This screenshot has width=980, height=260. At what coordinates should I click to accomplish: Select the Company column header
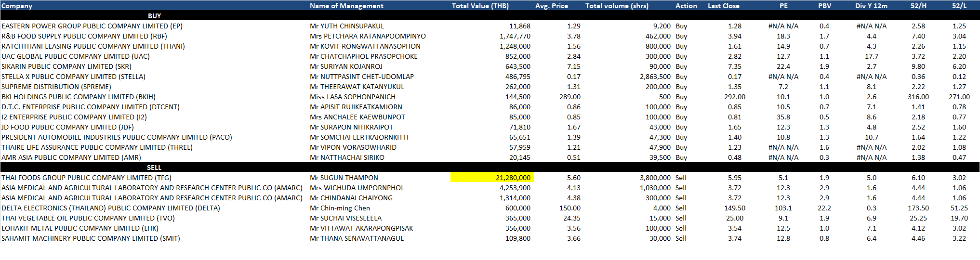coord(17,6)
